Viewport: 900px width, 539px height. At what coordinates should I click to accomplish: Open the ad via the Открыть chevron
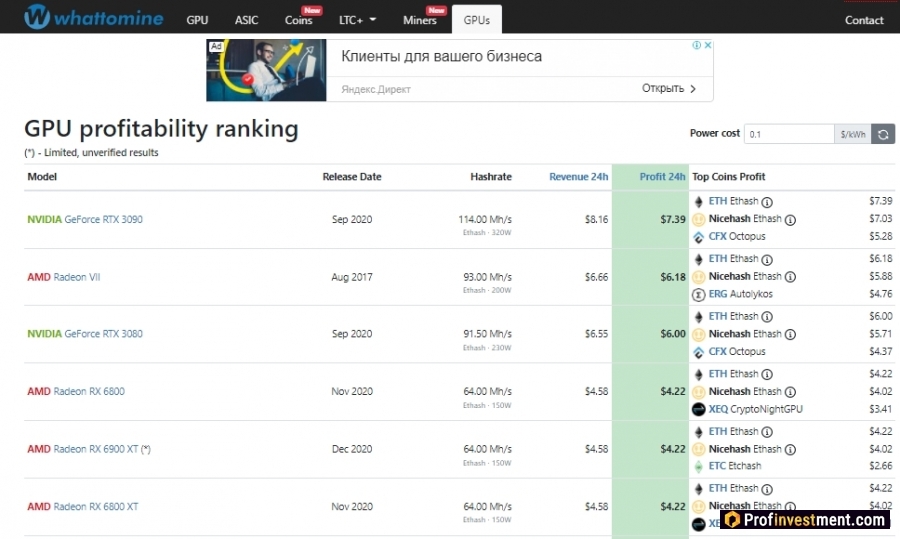(693, 89)
